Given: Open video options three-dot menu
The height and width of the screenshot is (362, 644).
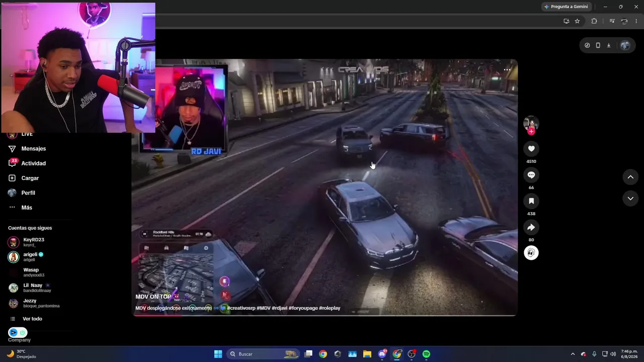Looking at the screenshot, I should coord(507,70).
